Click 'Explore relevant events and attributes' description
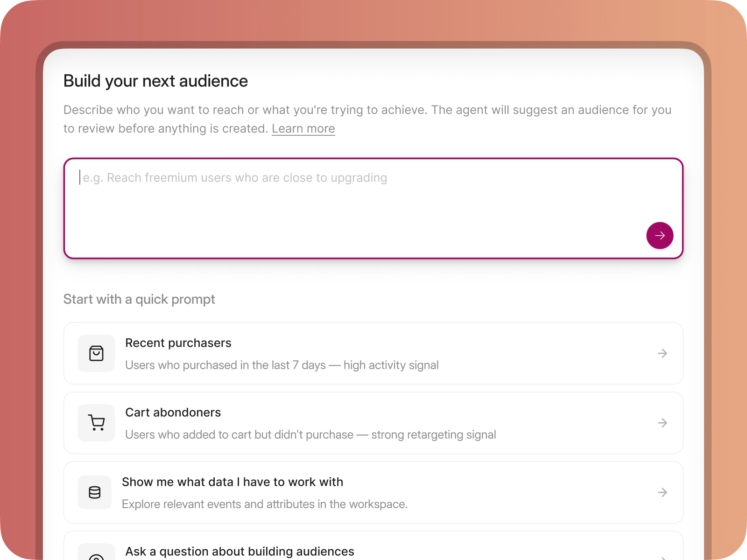 [x=265, y=504]
